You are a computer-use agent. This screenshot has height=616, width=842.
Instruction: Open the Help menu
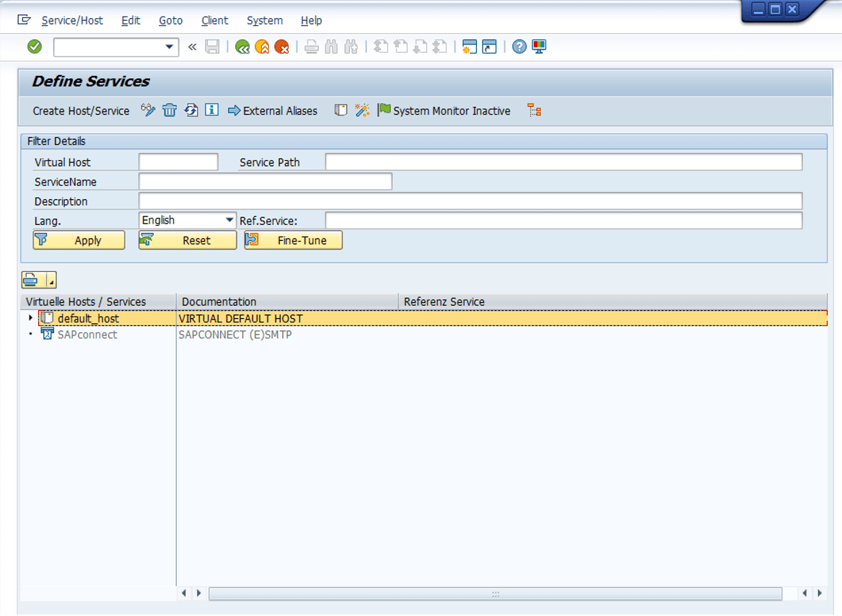pyautogui.click(x=312, y=20)
